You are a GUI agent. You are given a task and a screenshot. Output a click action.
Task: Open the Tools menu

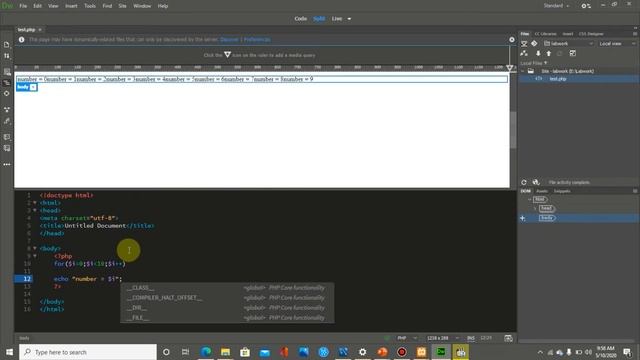click(x=90, y=6)
